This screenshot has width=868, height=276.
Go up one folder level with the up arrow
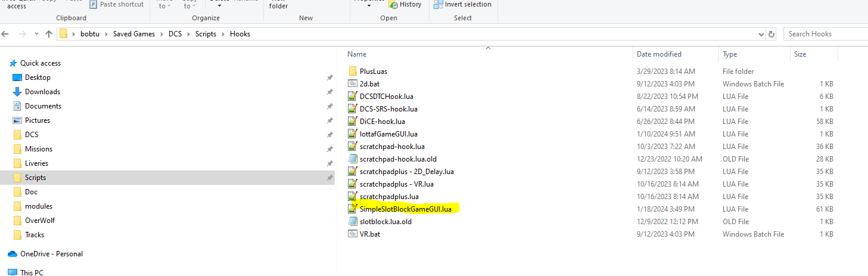49,34
